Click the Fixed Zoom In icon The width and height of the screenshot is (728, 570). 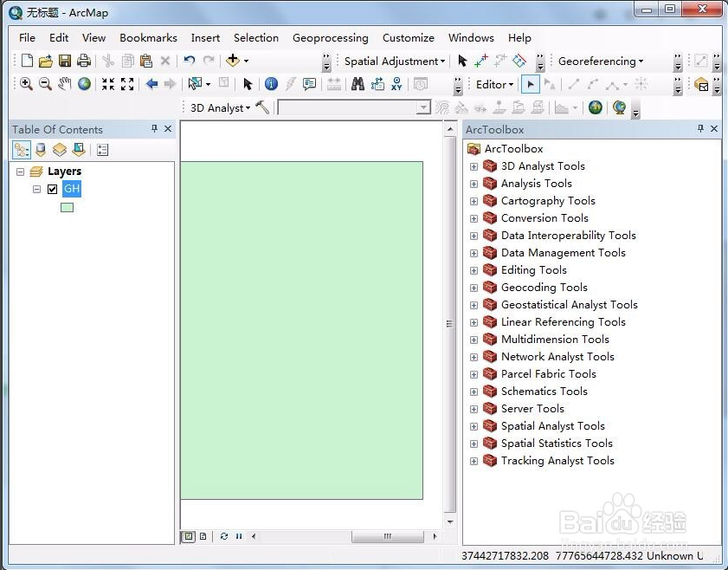click(x=108, y=84)
